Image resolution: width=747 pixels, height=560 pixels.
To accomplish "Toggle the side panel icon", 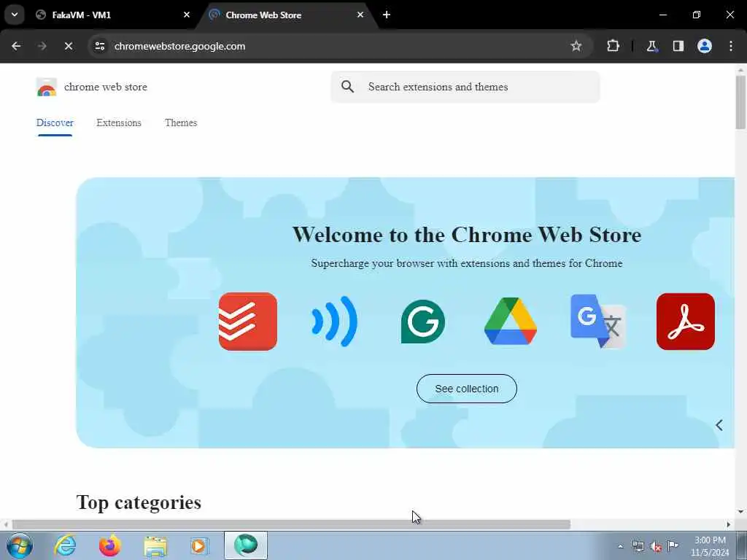I will click(x=678, y=46).
